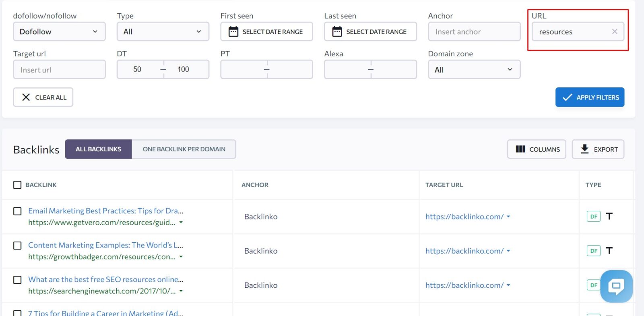The height and width of the screenshot is (316, 644).
Task: Click the DF badge in growthbadger row
Action: click(x=594, y=250)
